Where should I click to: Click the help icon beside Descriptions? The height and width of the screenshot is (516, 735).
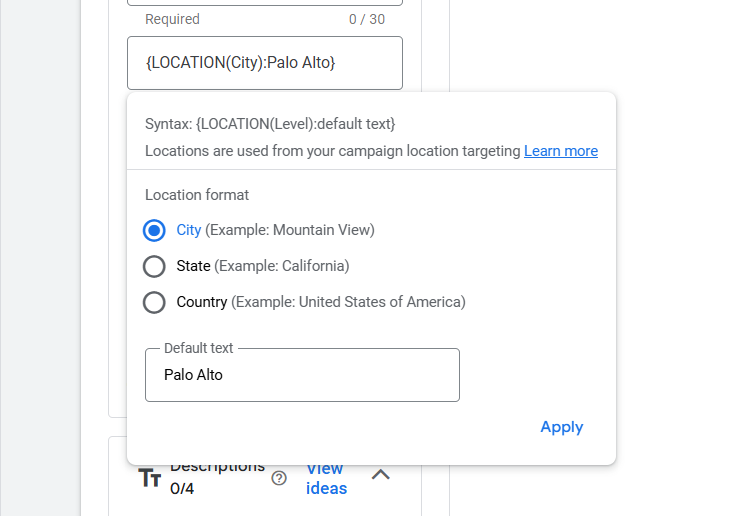(279, 478)
